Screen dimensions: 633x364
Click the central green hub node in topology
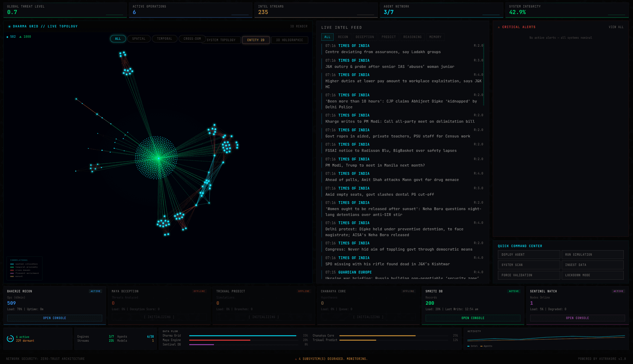click(x=158, y=158)
